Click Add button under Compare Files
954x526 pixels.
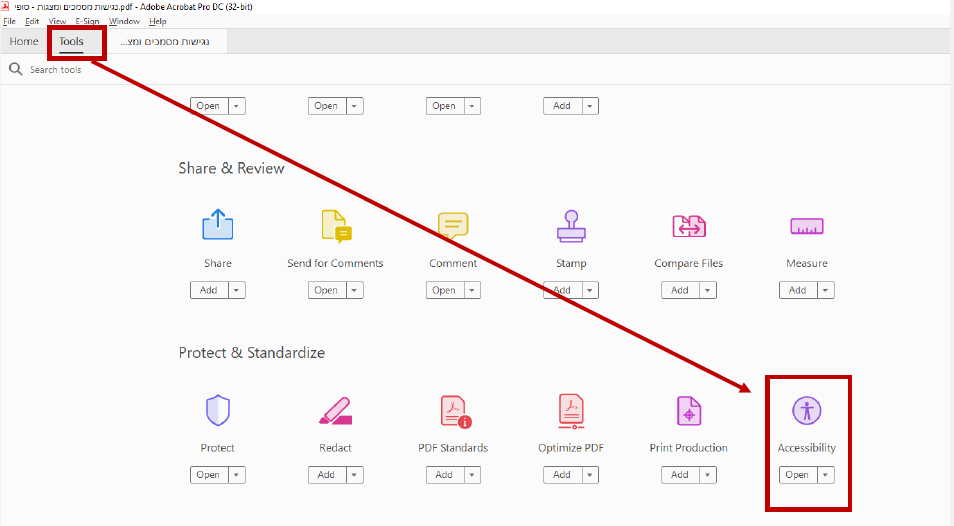(x=680, y=290)
